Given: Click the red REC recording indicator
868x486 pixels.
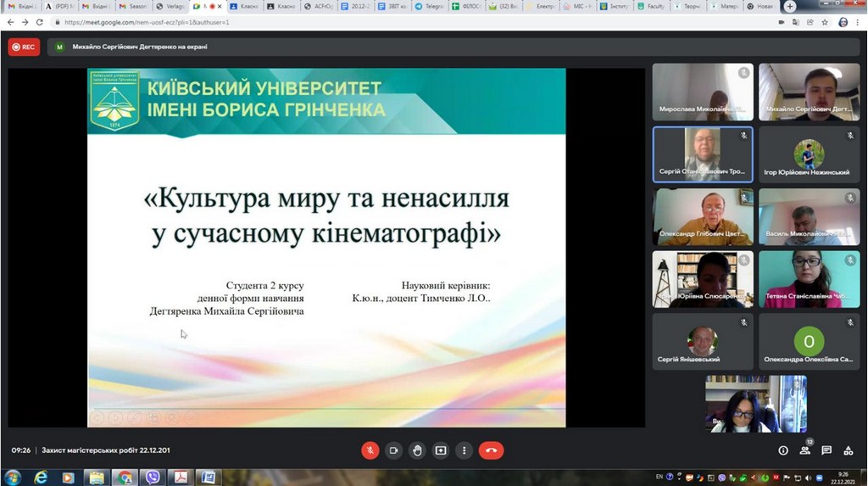Looking at the screenshot, I should click(24, 47).
